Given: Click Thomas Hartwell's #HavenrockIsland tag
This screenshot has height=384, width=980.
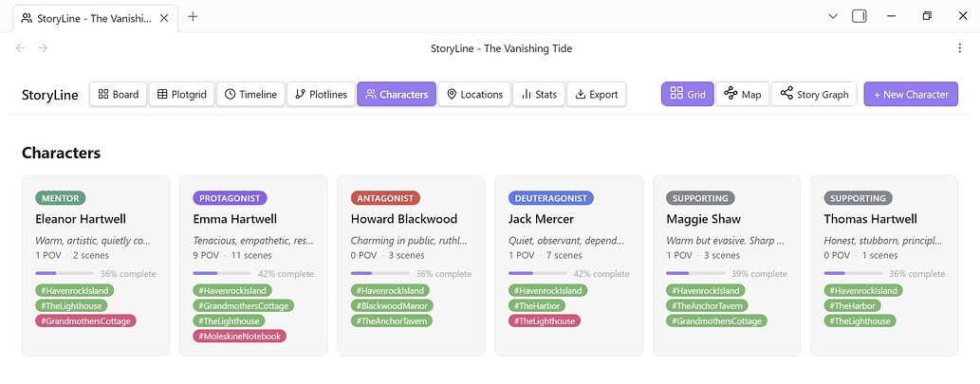Looking at the screenshot, I should click(863, 290).
